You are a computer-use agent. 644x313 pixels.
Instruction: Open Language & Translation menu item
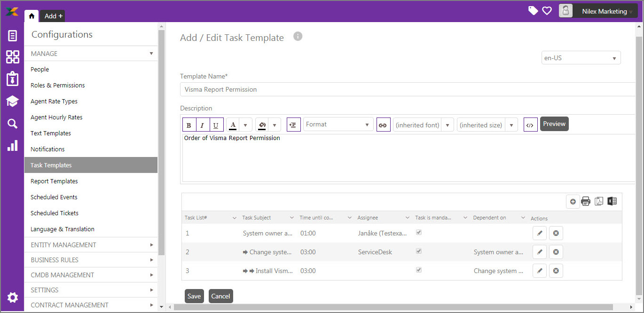[91, 229]
